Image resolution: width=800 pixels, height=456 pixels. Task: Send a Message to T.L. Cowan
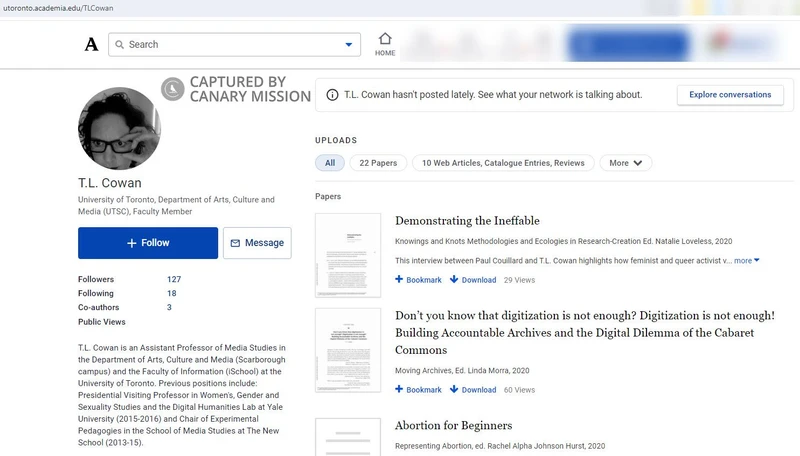pyautogui.click(x=257, y=243)
